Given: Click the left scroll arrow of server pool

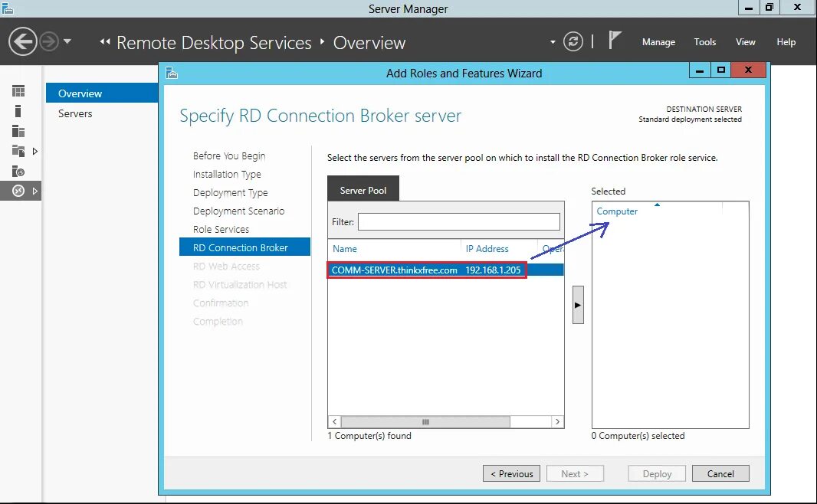Looking at the screenshot, I should tap(334, 422).
